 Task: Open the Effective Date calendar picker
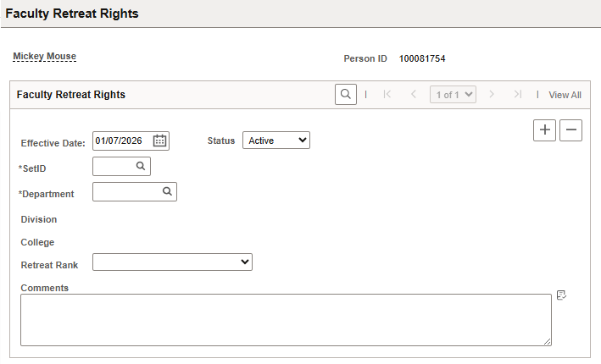[x=159, y=141]
